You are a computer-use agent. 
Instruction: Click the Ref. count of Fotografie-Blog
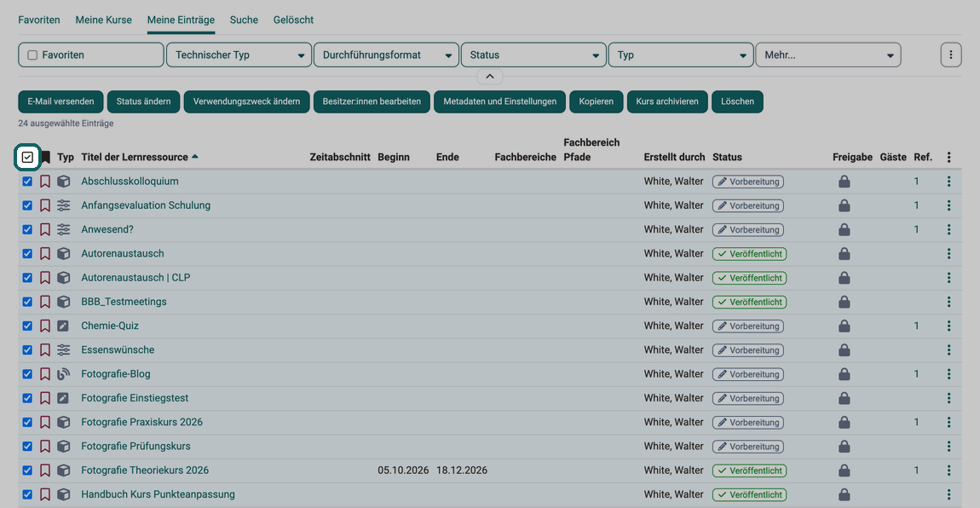pyautogui.click(x=916, y=374)
